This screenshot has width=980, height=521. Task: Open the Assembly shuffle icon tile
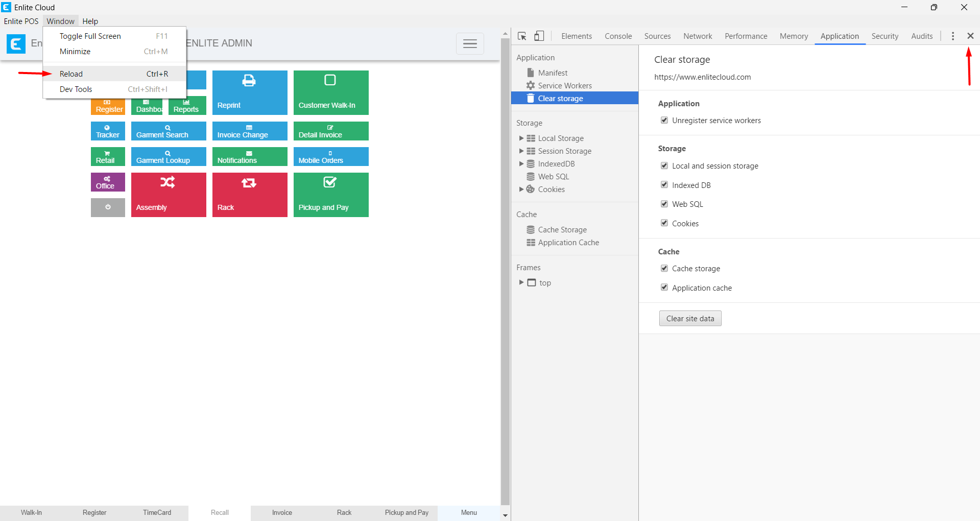coord(168,195)
